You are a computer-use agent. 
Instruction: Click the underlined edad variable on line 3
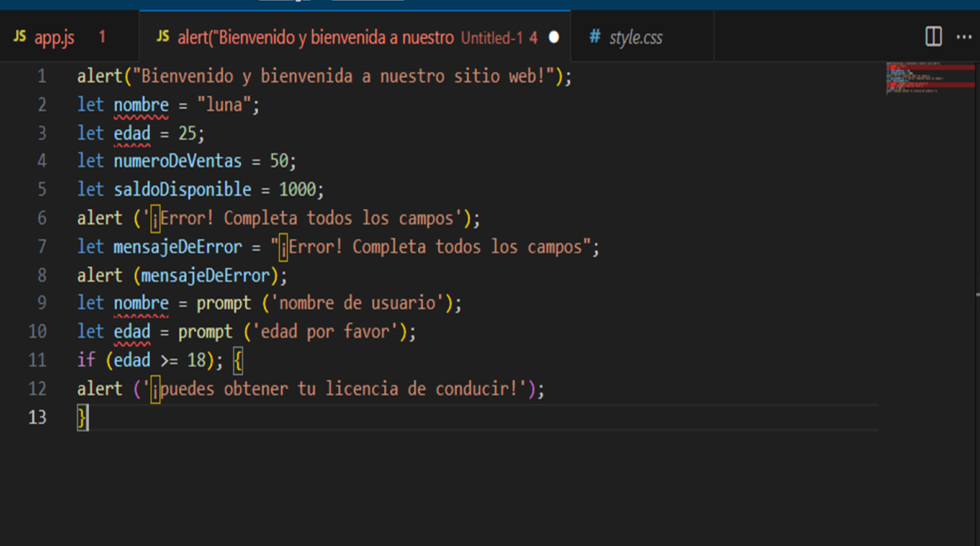point(132,134)
